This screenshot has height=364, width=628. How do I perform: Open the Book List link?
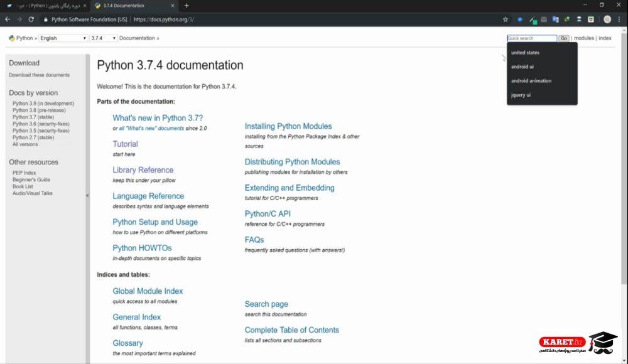click(23, 186)
